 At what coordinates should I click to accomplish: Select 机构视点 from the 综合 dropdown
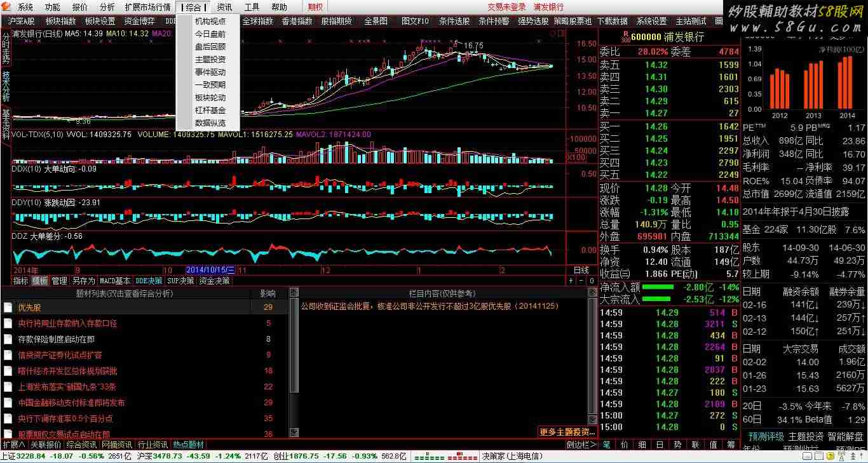210,21
